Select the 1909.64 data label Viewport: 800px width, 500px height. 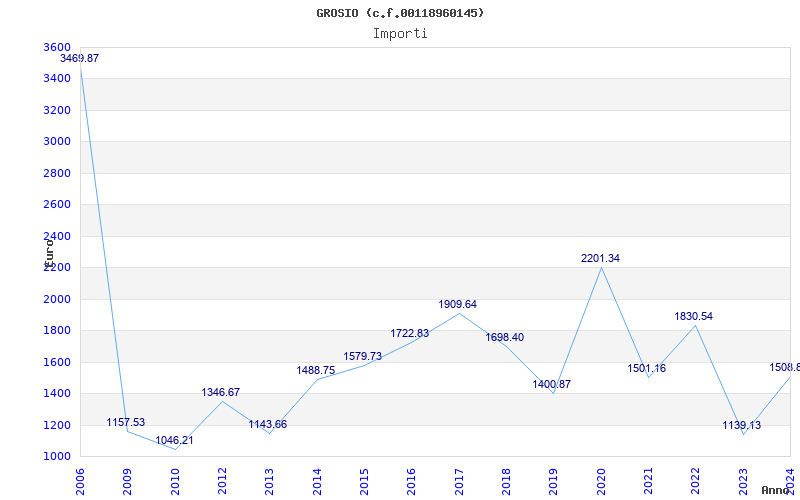(458, 304)
